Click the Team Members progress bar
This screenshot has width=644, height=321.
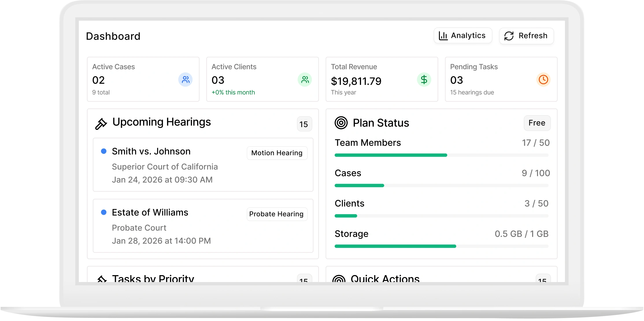(441, 155)
